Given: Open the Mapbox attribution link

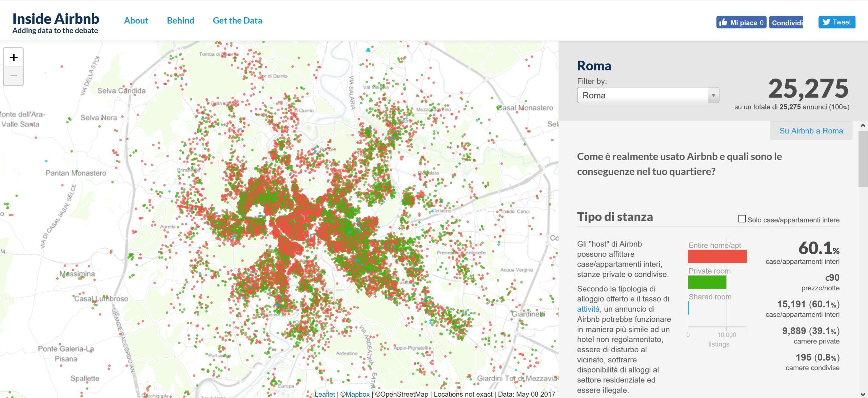Looking at the screenshot, I should pyautogui.click(x=357, y=394).
